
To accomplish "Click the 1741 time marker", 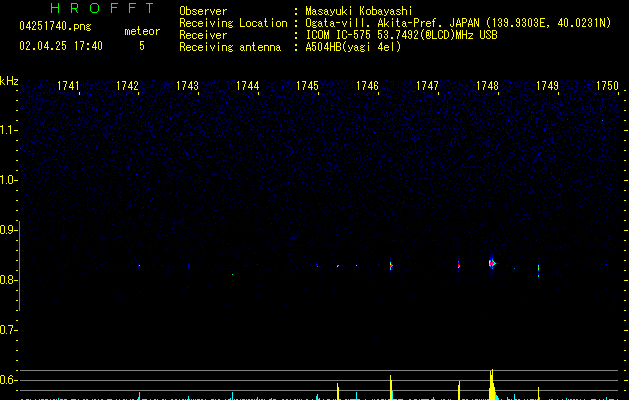I will click(68, 86).
